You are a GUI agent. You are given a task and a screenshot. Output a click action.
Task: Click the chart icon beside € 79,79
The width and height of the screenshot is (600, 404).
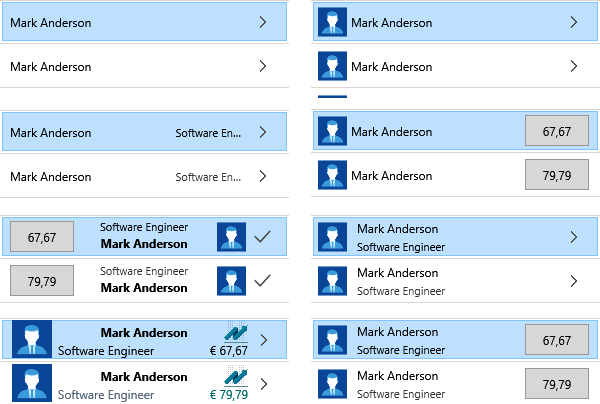(236, 377)
